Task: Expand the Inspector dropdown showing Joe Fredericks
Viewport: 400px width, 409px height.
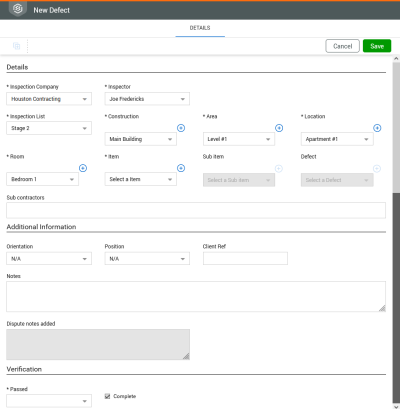Action: pyautogui.click(x=147, y=99)
